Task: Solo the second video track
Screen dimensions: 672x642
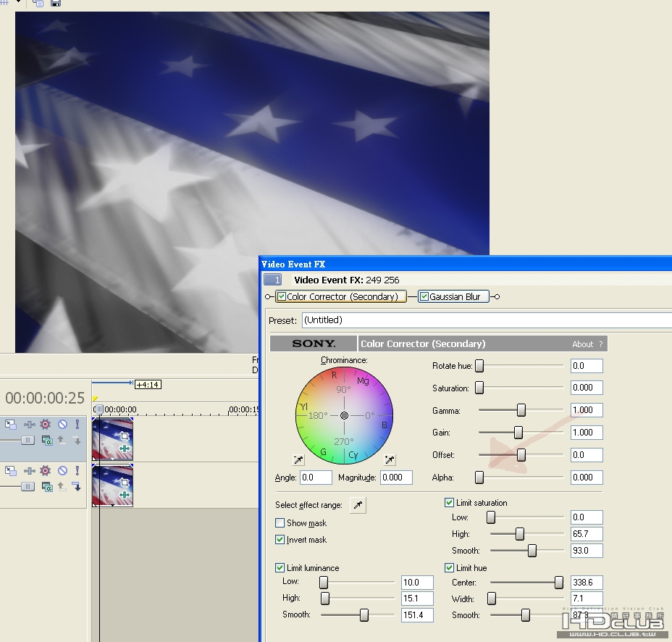Action: pyautogui.click(x=77, y=471)
